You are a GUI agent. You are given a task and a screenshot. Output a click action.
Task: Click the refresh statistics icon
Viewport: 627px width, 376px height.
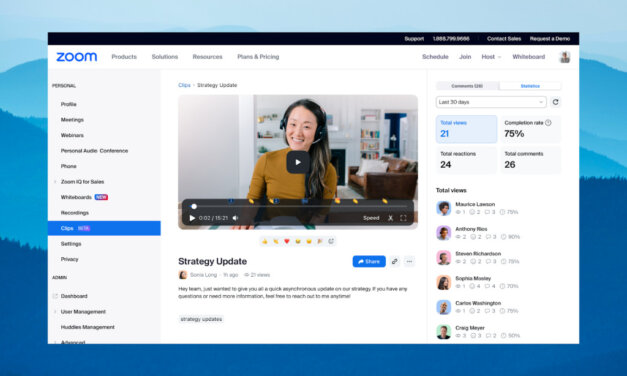coord(555,102)
